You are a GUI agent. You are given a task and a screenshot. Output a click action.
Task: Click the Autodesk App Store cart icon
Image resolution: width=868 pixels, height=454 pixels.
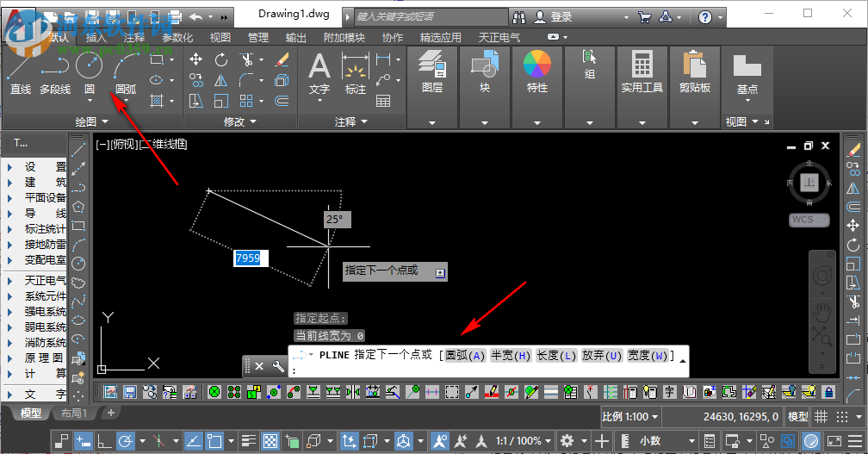tap(644, 17)
